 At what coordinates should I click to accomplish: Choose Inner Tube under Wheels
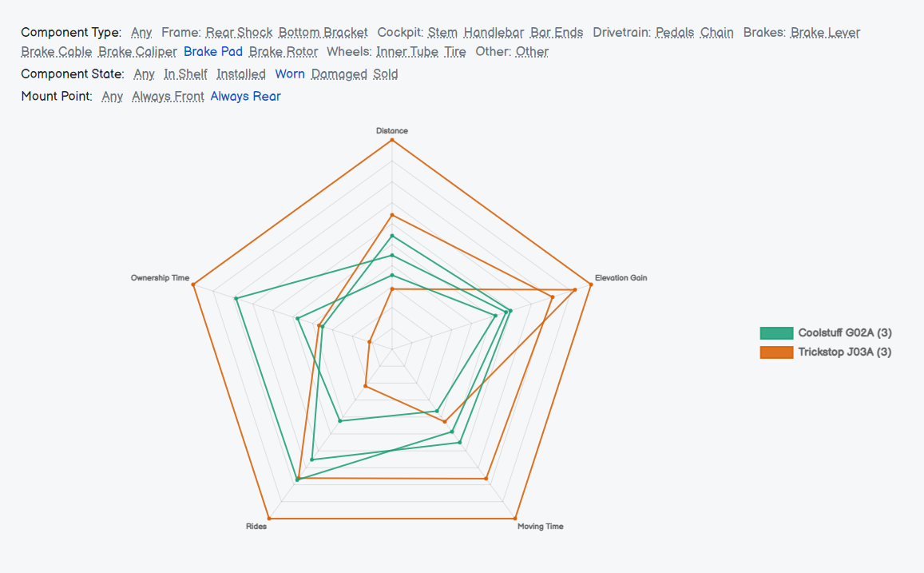pos(407,52)
